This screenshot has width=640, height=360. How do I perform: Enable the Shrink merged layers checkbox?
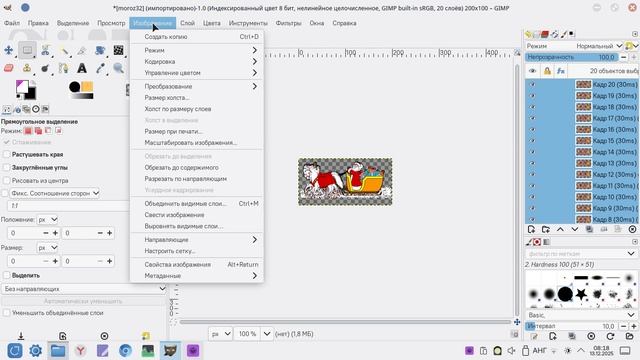click(7, 313)
